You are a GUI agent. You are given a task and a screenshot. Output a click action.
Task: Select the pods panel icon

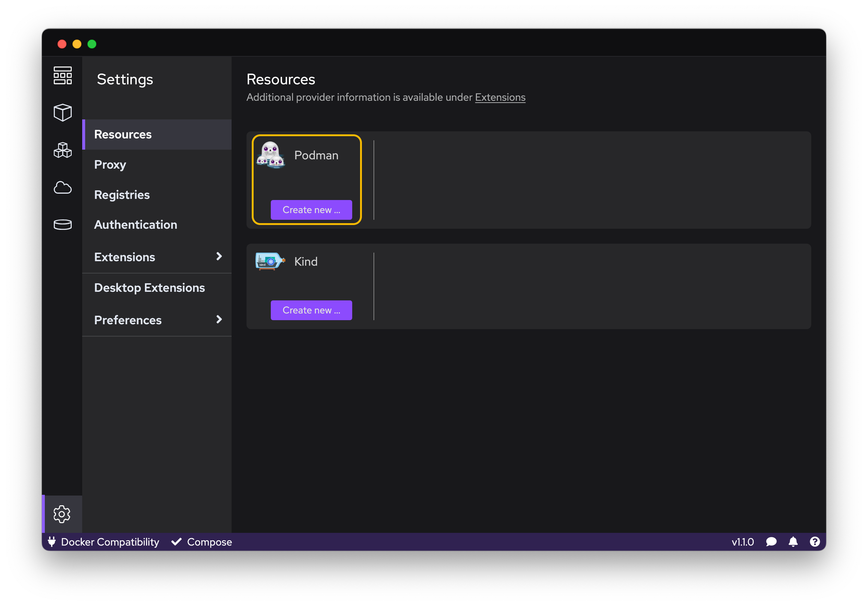(63, 147)
